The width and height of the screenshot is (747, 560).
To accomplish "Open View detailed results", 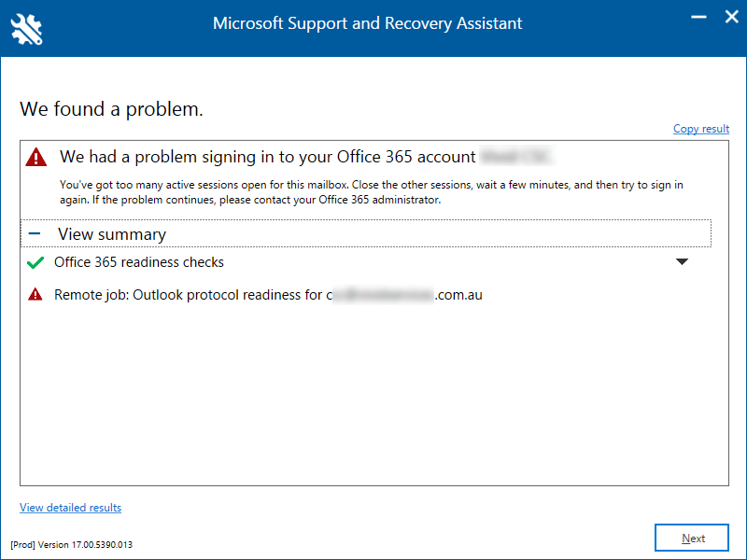I will 71,508.
